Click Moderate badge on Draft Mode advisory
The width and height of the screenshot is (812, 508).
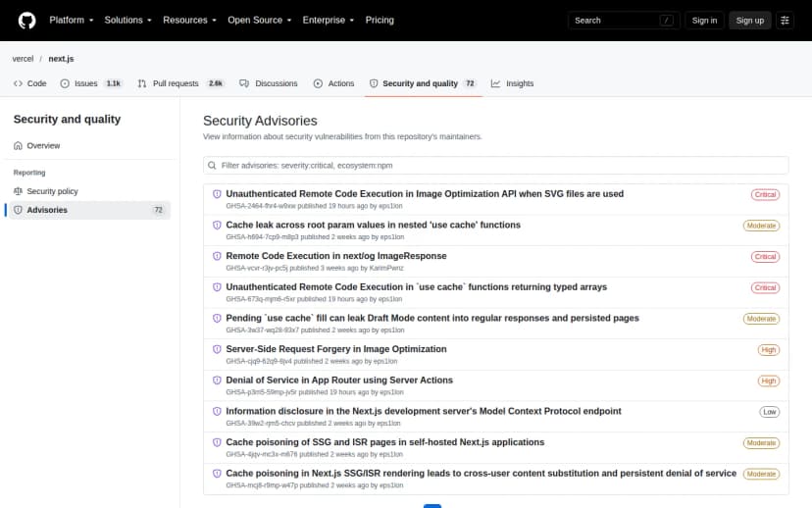[761, 319]
